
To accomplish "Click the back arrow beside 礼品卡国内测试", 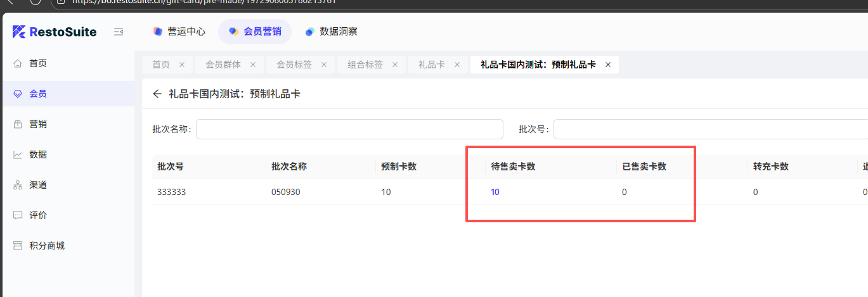I will (157, 94).
